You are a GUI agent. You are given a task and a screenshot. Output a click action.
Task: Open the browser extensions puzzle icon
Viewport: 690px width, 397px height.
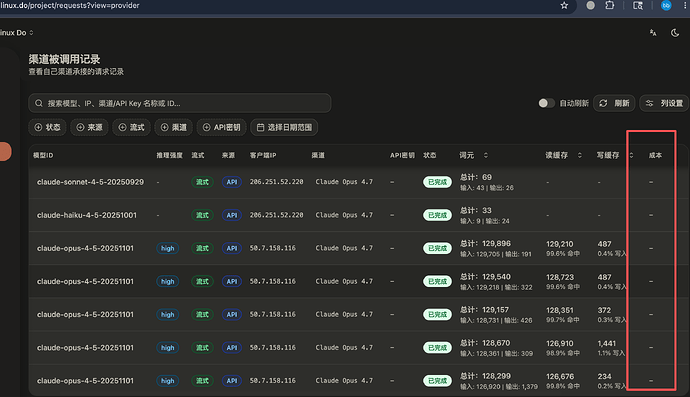609,5
